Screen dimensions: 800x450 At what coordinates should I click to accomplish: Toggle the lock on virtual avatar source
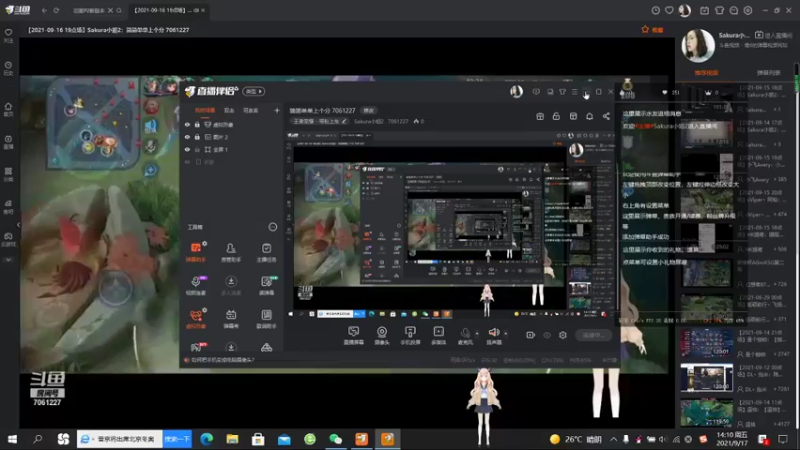click(x=197, y=124)
